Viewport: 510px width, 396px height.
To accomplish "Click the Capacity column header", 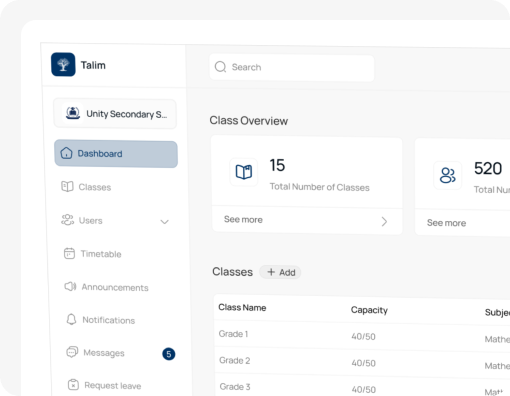I will tap(369, 310).
